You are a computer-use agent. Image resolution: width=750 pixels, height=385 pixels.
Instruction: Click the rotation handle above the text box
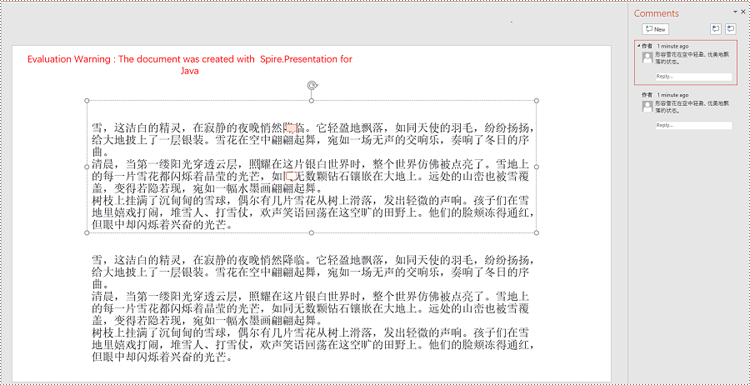click(312, 85)
